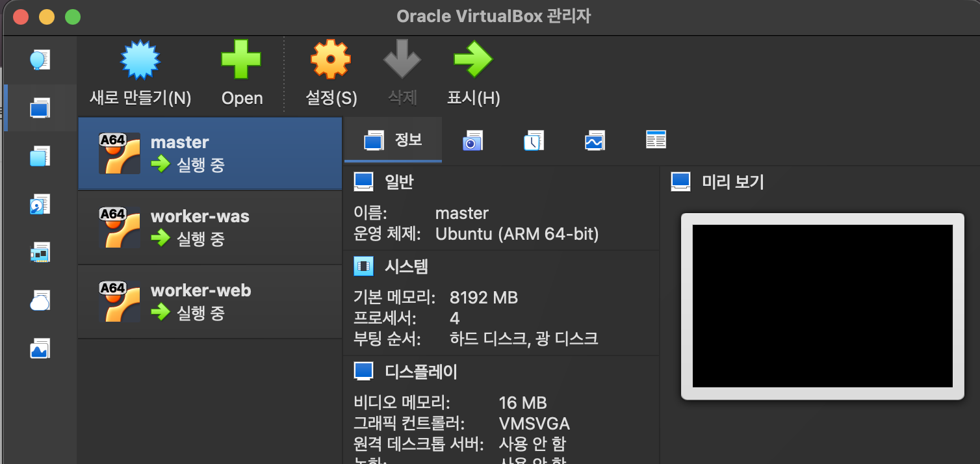Viewport: 980px width, 464px height.
Task: Open the Activities resource monitor icon
Action: click(40, 348)
